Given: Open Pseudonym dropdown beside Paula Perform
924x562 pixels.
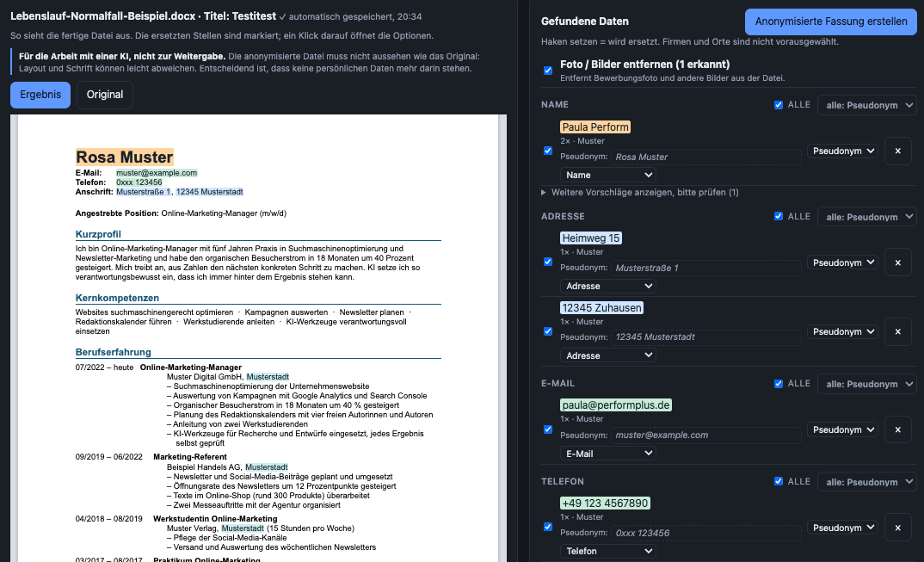Looking at the screenshot, I should pyautogui.click(x=842, y=151).
